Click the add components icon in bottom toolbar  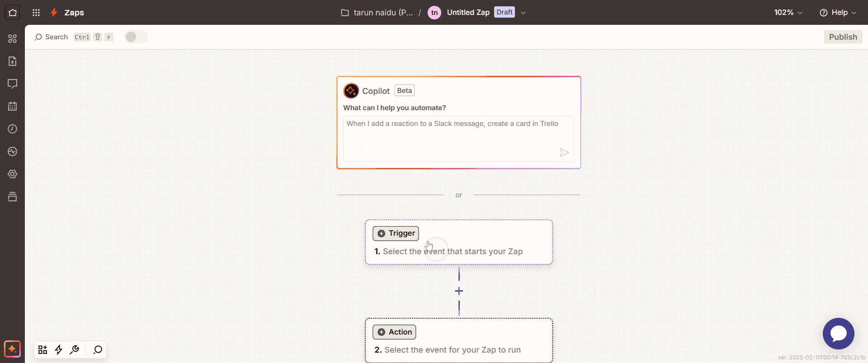click(x=42, y=350)
